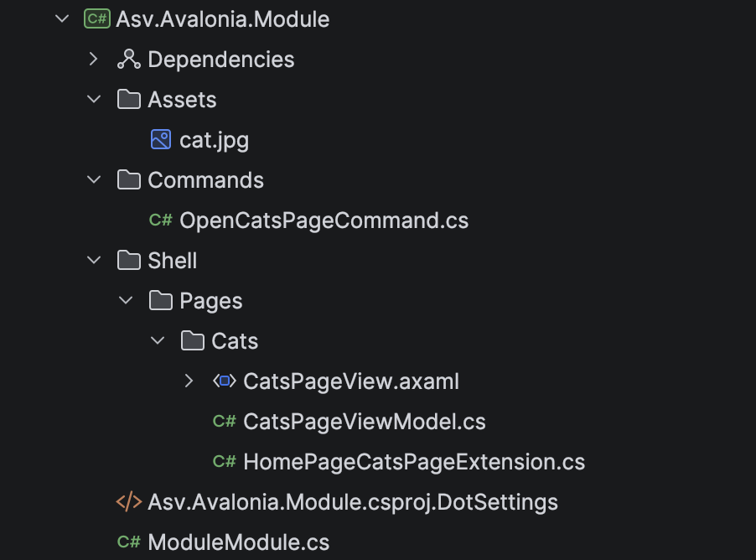
Task: Click the C# icon next to ModuleModule.cs
Action: 129,542
